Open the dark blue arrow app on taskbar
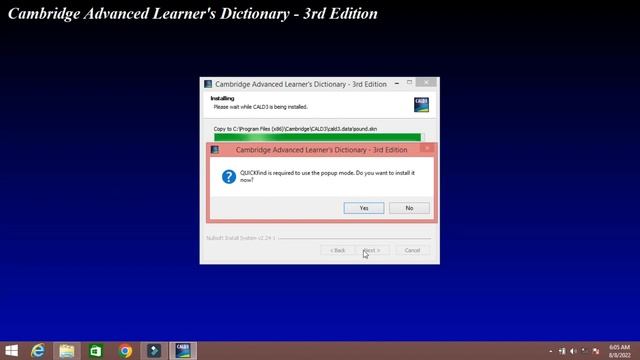 coord(154,351)
